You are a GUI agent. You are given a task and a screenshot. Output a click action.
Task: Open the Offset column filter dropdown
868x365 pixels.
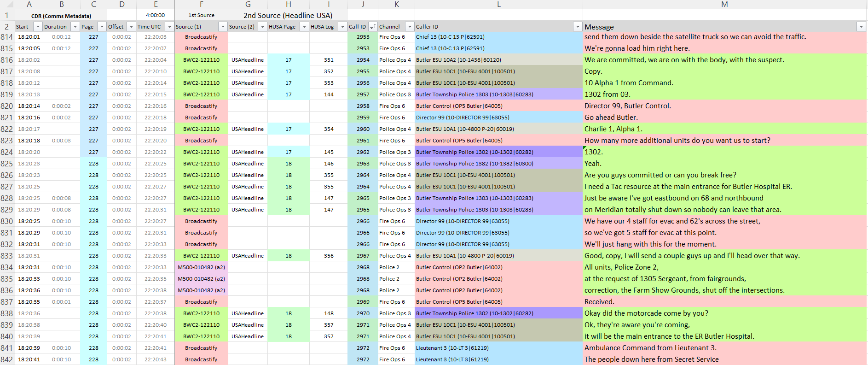[131, 27]
